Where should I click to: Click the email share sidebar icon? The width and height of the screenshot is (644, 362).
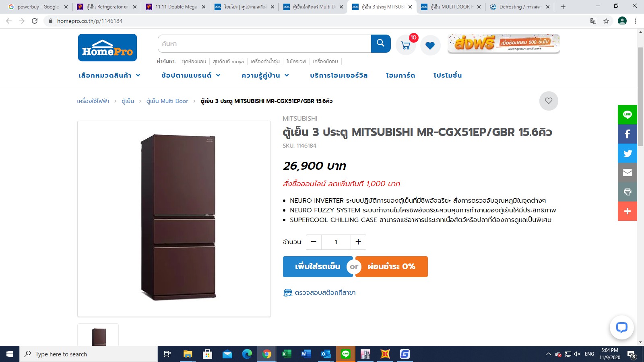pos(627,173)
